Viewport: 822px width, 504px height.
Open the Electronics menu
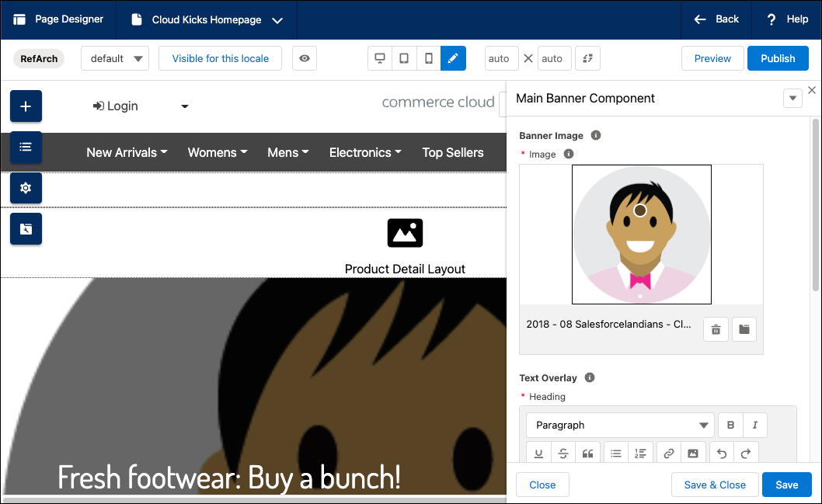click(365, 152)
